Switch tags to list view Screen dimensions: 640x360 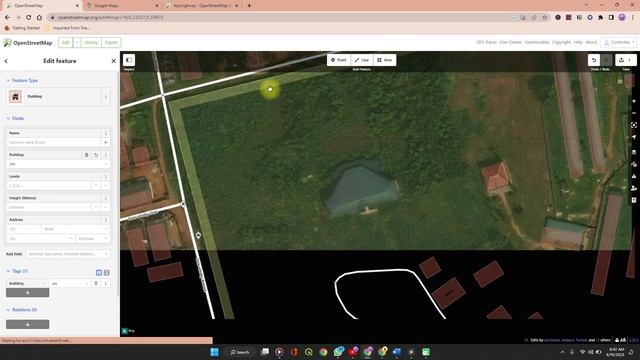pyautogui.click(x=99, y=272)
